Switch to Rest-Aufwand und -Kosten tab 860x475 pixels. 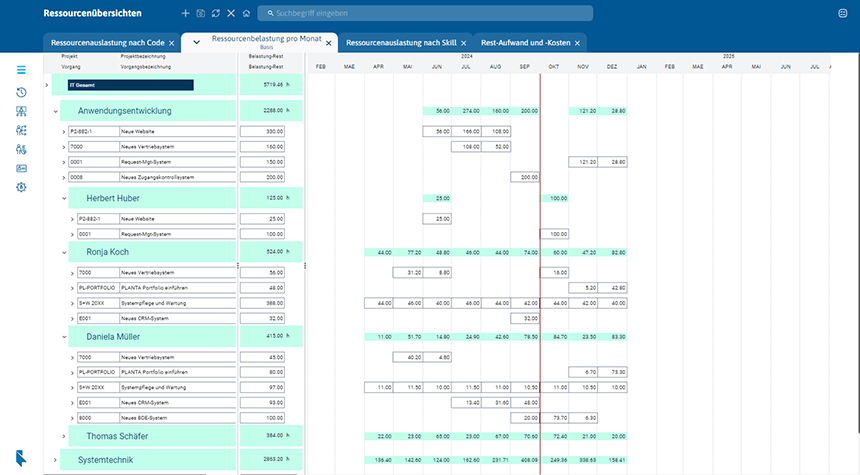[524, 44]
